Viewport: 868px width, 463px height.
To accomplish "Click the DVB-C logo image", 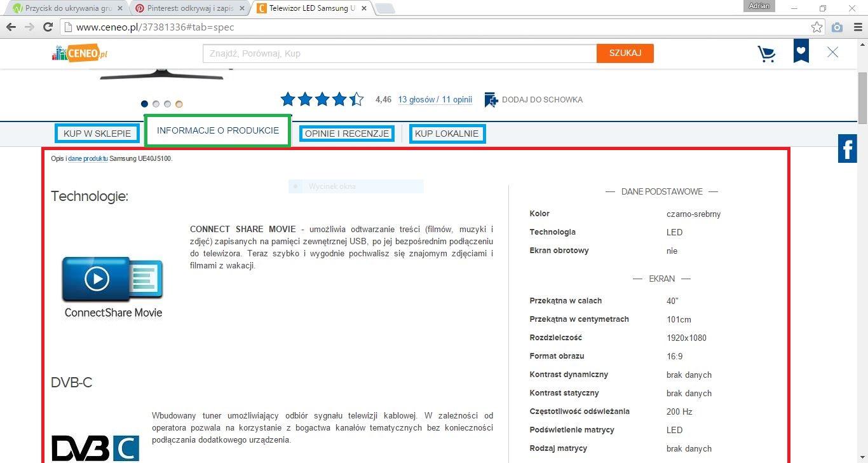I will point(95,448).
